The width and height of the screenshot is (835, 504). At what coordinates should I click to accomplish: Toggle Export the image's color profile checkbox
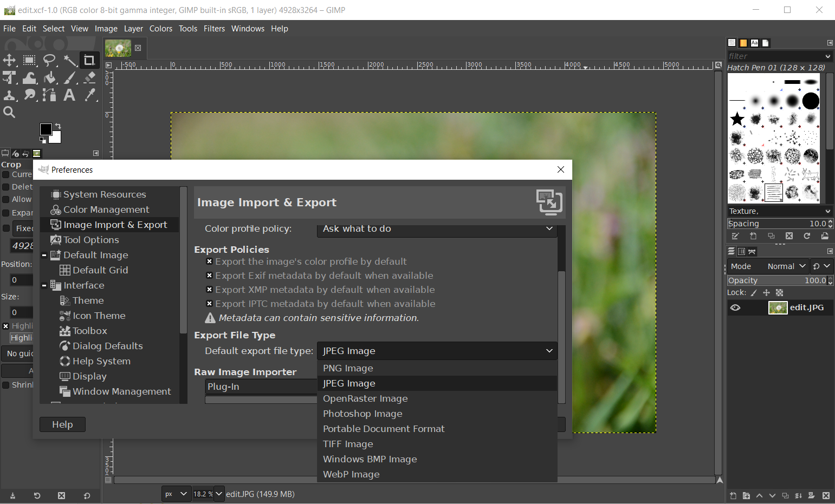pos(210,261)
